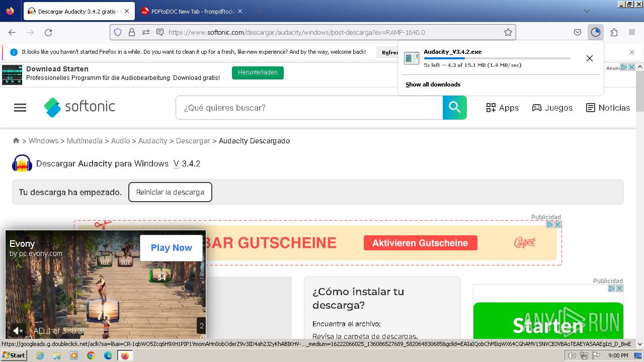Click the Firefox taskbar button
644x362 pixels.
(x=125, y=355)
